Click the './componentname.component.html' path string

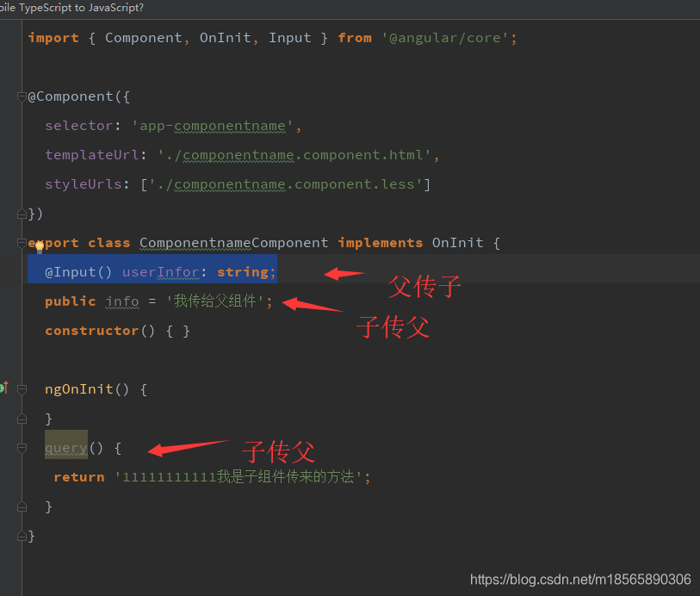tap(294, 155)
